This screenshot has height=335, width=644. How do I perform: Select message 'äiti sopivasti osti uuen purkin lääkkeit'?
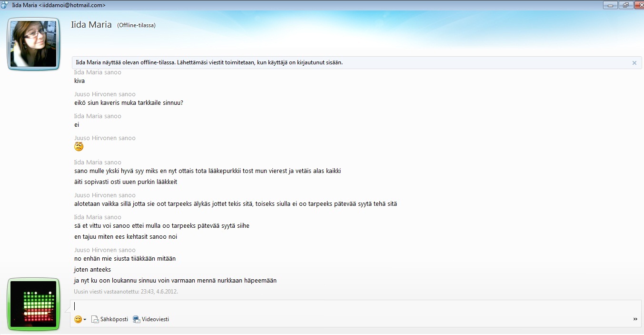126,182
